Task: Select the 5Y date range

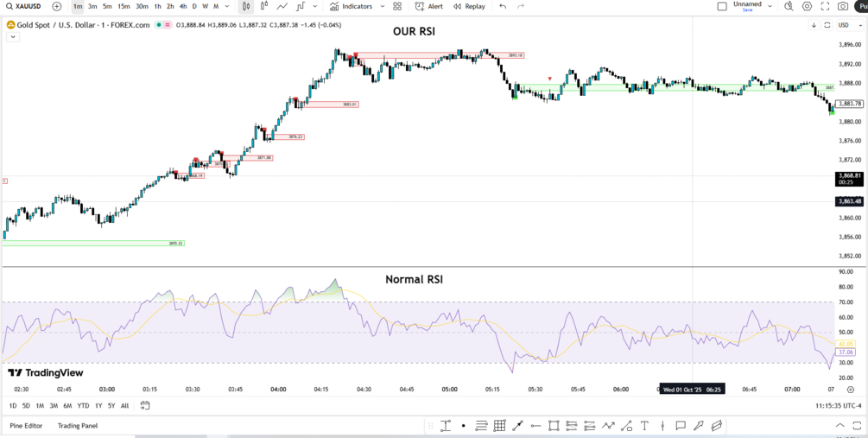Action: (x=111, y=405)
